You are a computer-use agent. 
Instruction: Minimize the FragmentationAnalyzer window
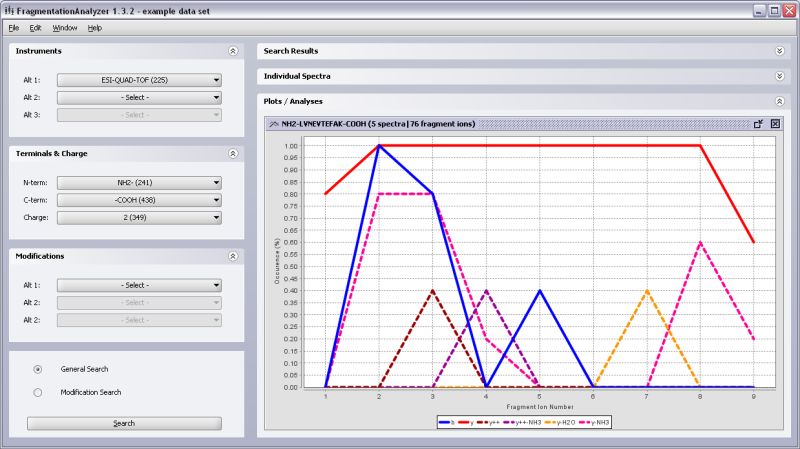[759, 11]
